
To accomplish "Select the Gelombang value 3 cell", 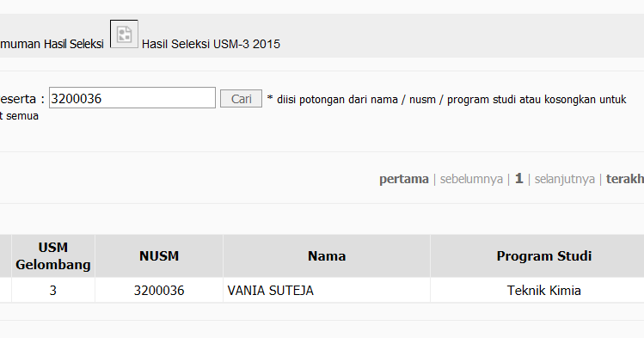I will click(x=53, y=291).
